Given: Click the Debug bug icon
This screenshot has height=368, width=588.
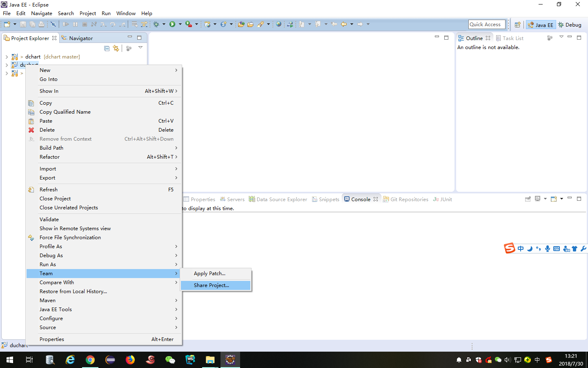Looking at the screenshot, I should [x=156, y=24].
